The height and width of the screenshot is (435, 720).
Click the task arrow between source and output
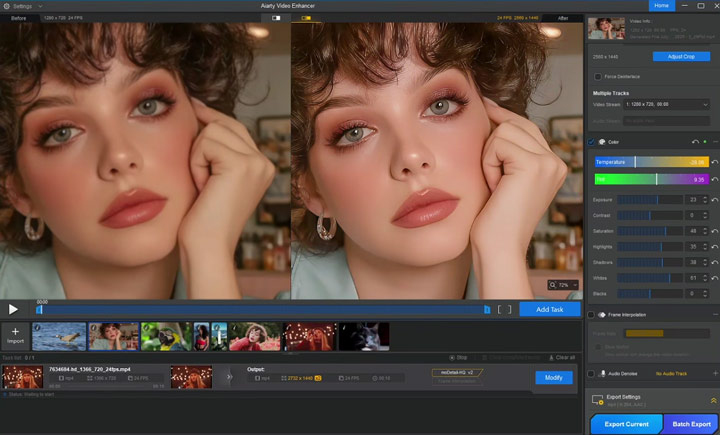pos(229,377)
